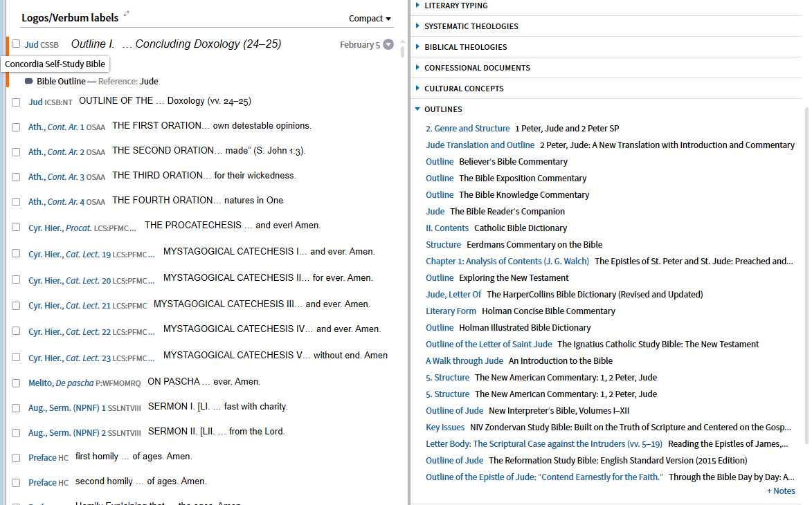The image size is (812, 505).
Task: Check the ON PASCHA row checkbox
Action: pos(16,383)
